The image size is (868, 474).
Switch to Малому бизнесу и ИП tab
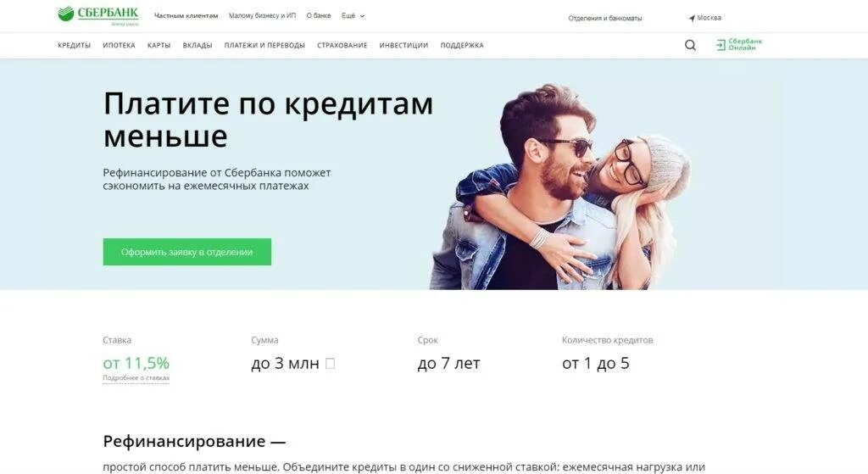tap(263, 16)
